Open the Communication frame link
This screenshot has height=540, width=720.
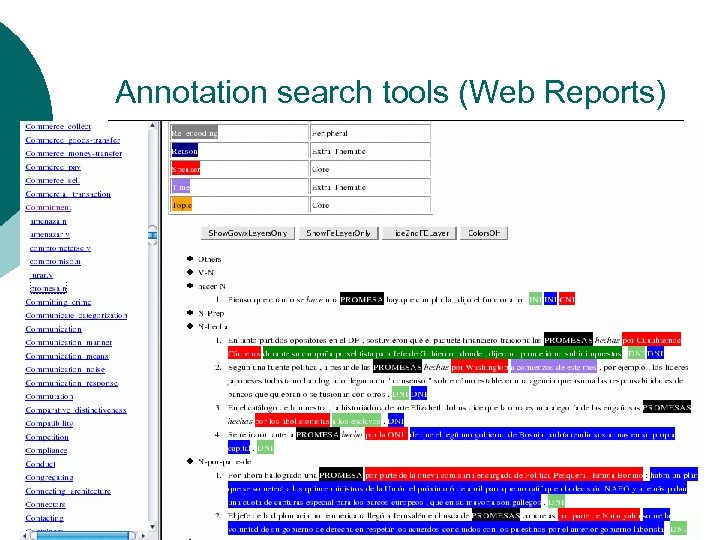coord(53,329)
